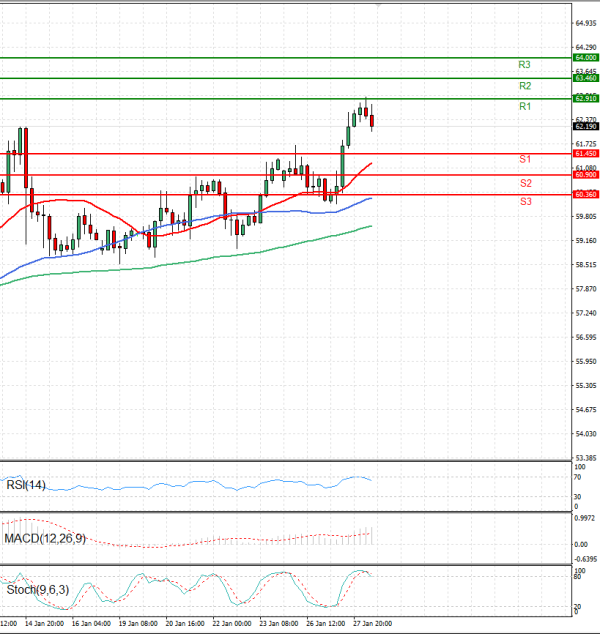This screenshot has height=634, width=600.
Task: Select the 63.460 resistance price tag
Action: (585, 78)
